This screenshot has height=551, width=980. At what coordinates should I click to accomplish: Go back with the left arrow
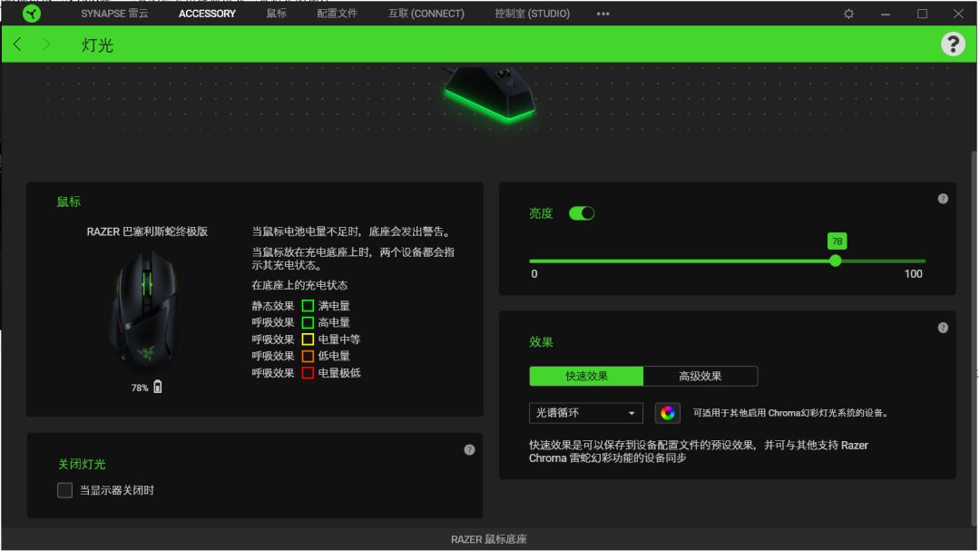point(17,44)
